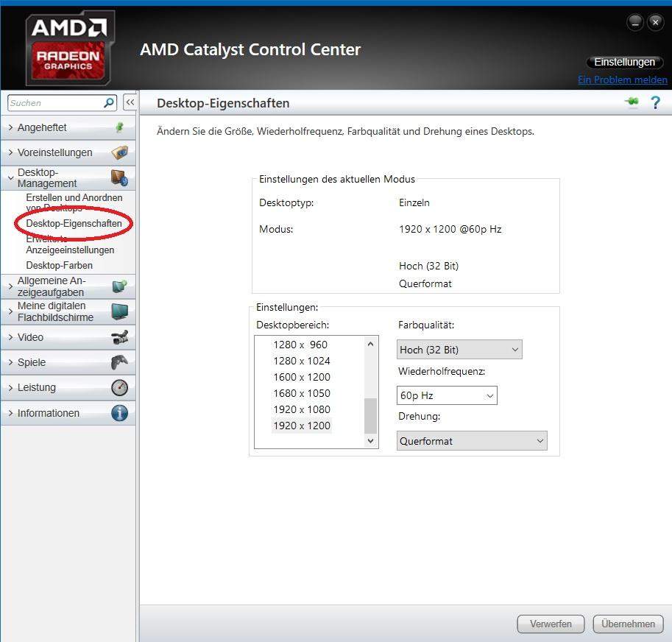Image resolution: width=672 pixels, height=642 pixels.
Task: Collapse the sidebar with the double-arrow button
Action: click(x=130, y=102)
